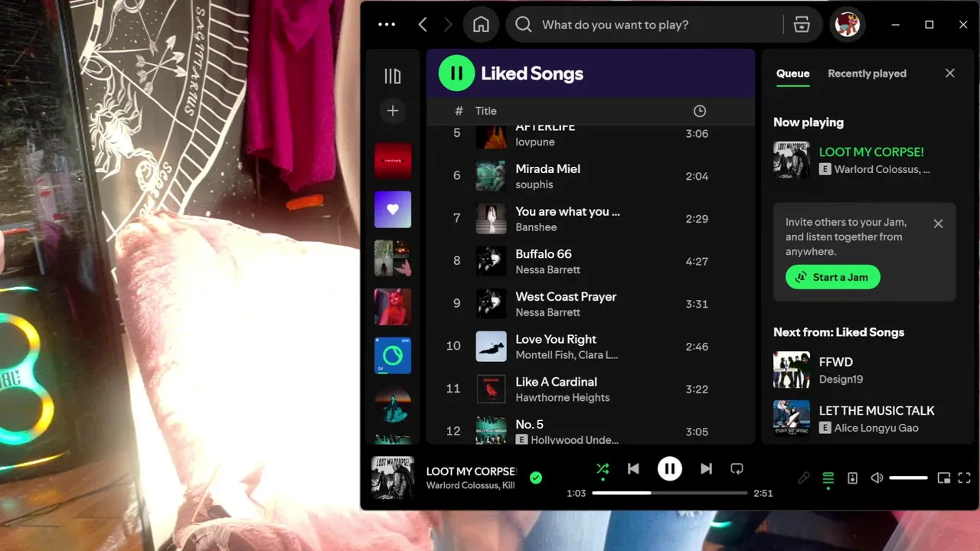The height and width of the screenshot is (551, 980).
Task: Pause playback in the player bar
Action: [670, 469]
